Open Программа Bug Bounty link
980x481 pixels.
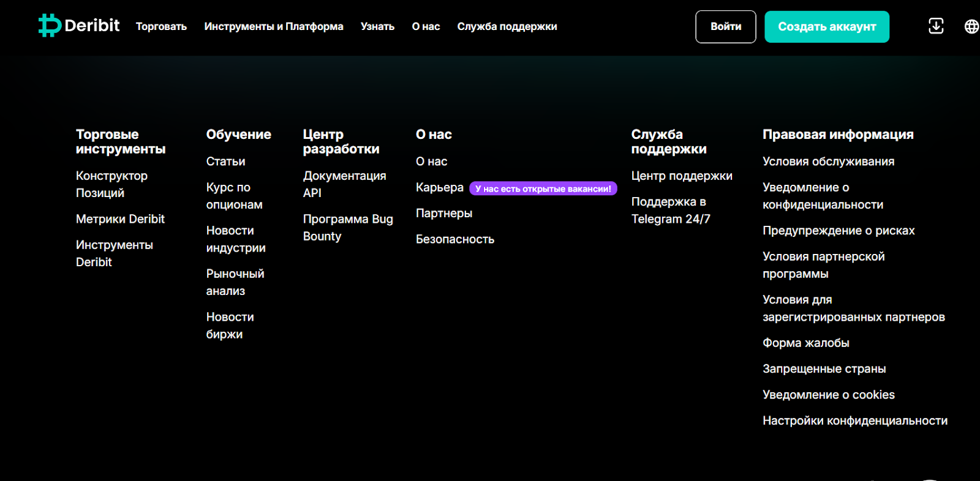(x=348, y=228)
